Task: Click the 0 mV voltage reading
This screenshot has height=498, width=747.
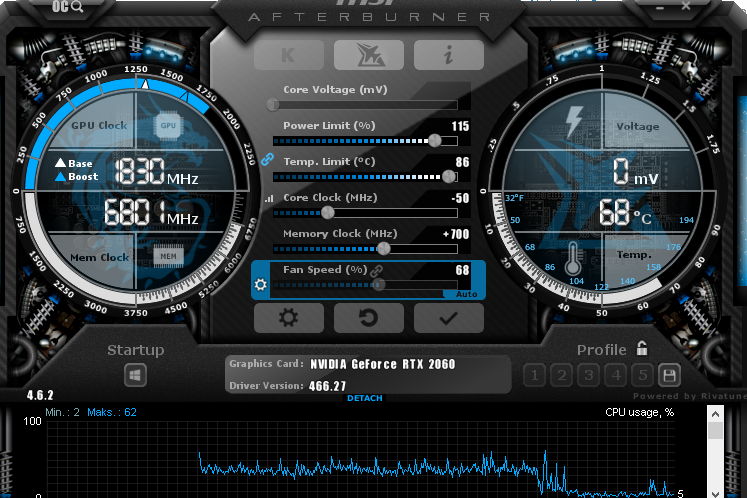Action: 635,172
